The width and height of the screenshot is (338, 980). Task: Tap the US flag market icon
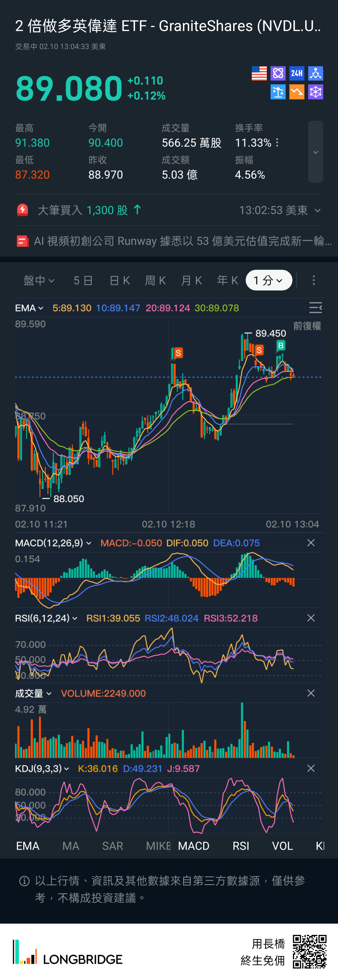tap(259, 73)
